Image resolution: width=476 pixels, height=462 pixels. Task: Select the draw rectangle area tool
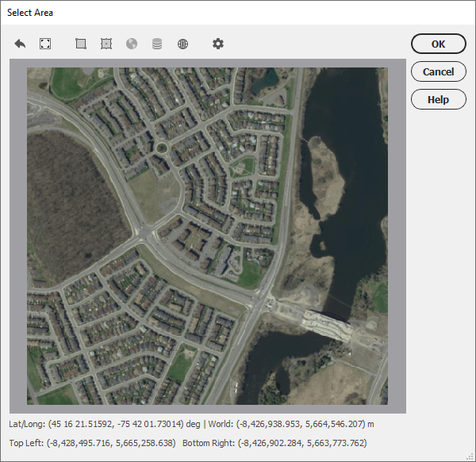[x=81, y=44]
